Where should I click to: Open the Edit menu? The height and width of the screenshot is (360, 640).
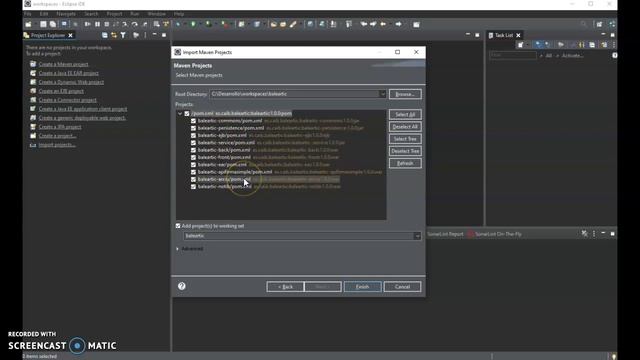point(44,14)
